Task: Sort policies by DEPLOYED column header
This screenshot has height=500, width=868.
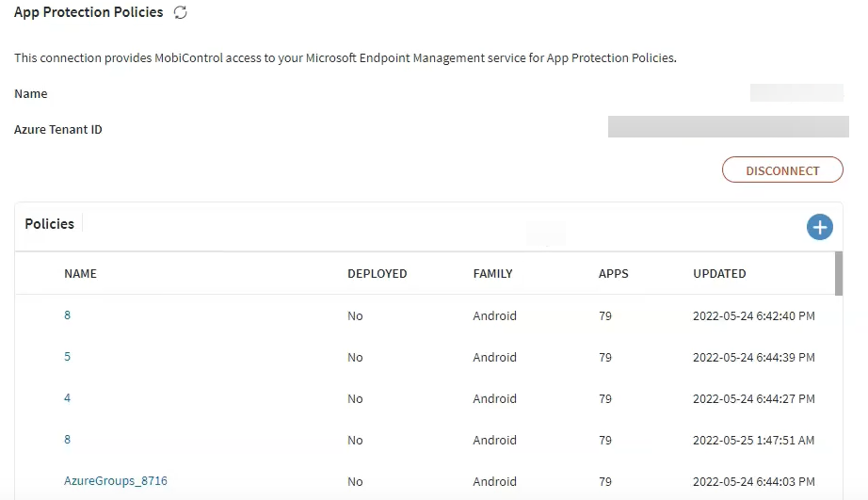Action: pyautogui.click(x=377, y=274)
